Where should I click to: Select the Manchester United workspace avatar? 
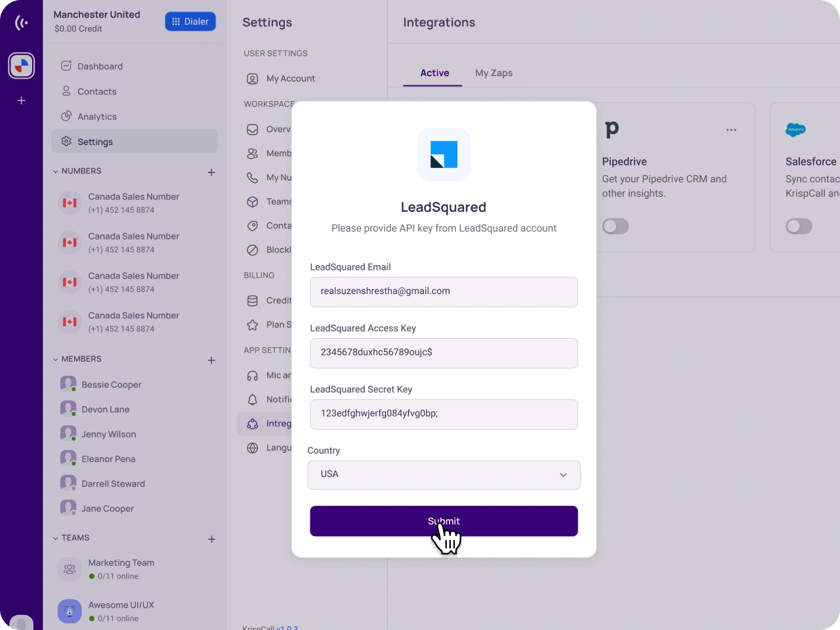coord(22,66)
